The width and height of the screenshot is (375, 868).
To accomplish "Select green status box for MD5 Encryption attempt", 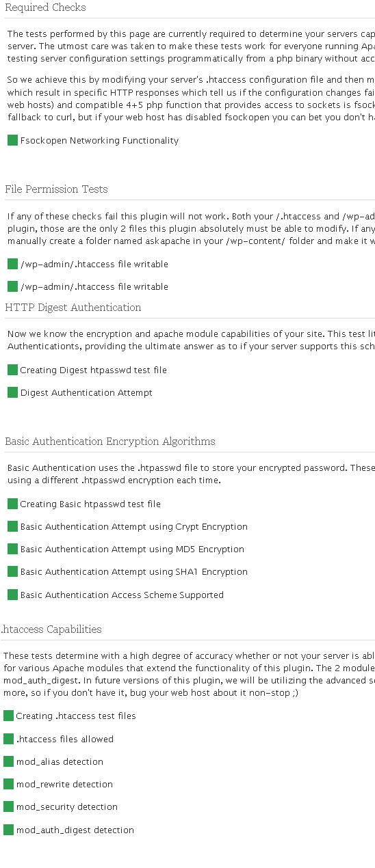I will click(x=12, y=549).
